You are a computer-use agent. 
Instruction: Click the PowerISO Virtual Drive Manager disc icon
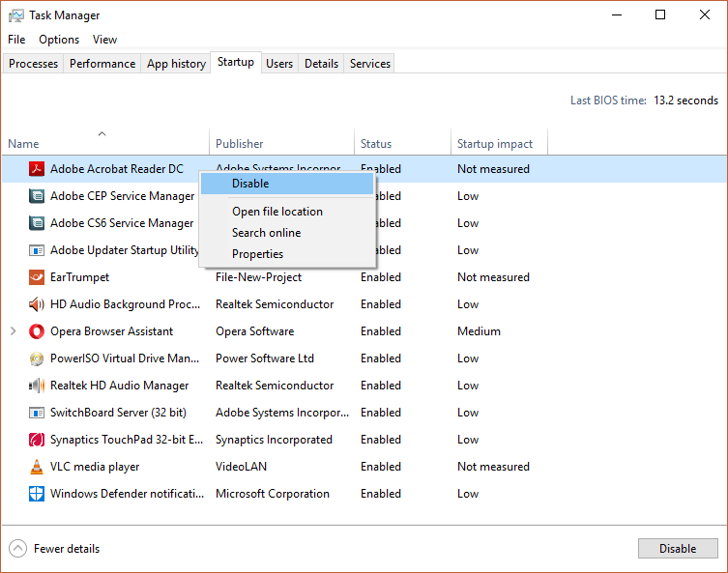(37, 358)
